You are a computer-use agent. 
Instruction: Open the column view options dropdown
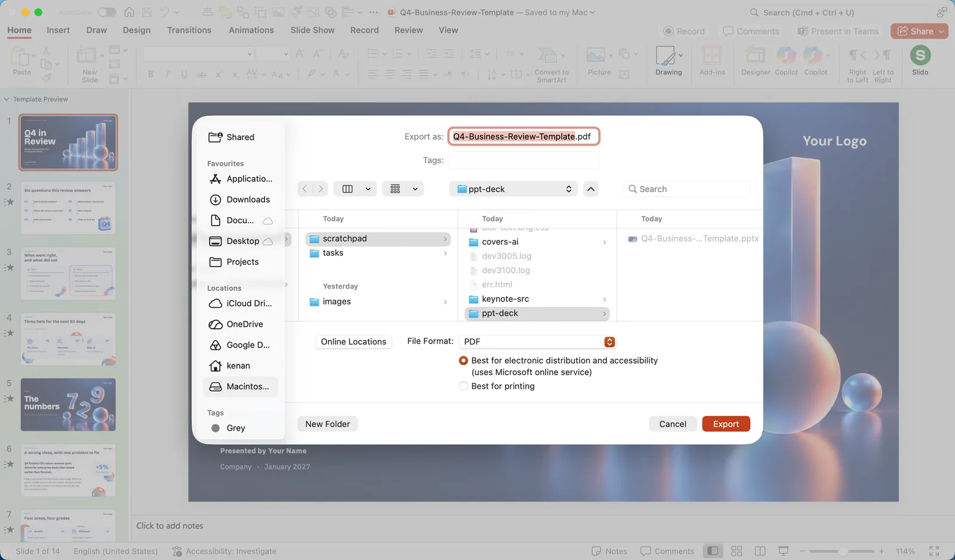[355, 189]
